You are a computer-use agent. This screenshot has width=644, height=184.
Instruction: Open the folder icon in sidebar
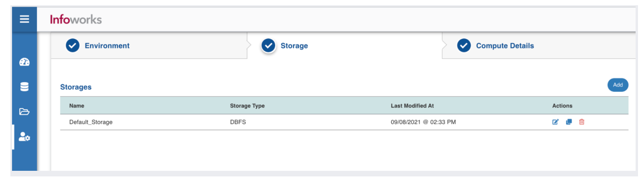click(x=24, y=112)
